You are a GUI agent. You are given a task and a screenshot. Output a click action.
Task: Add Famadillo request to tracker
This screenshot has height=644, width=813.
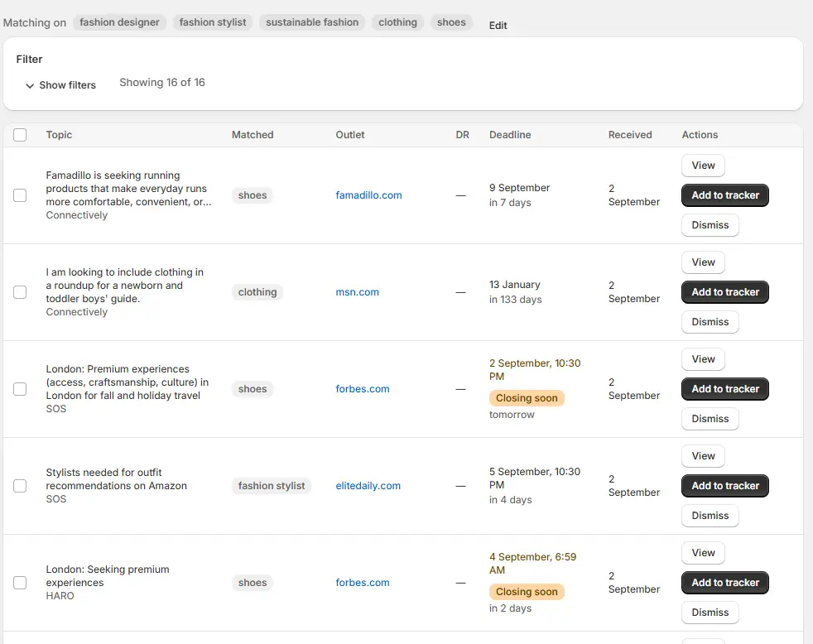(725, 195)
